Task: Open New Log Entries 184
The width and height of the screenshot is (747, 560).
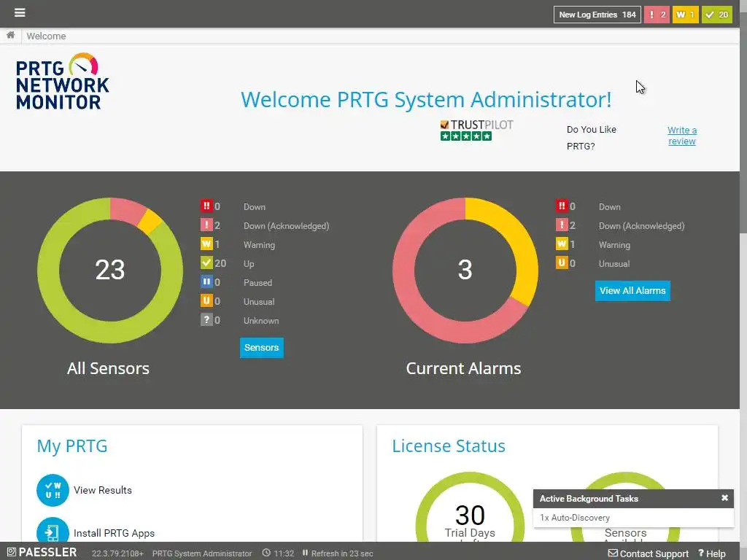Action: point(597,15)
